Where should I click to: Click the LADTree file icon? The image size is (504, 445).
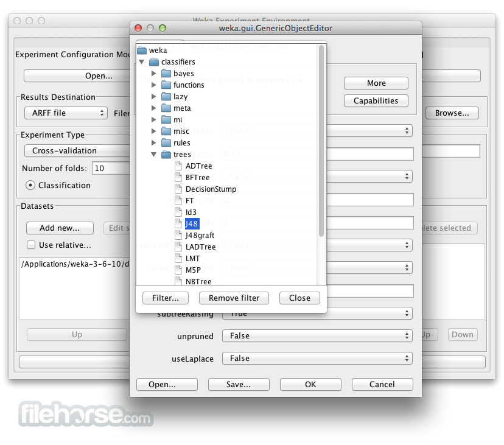click(x=178, y=247)
